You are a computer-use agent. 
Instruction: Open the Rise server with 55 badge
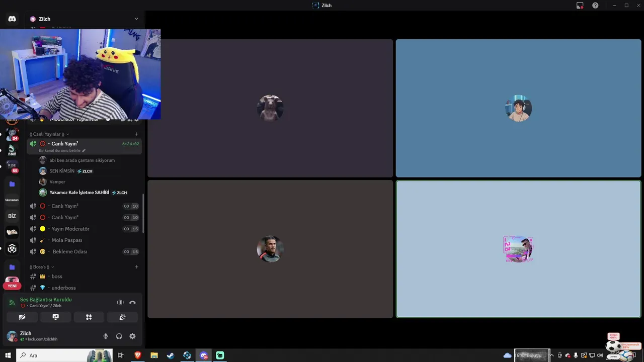pos(12,166)
